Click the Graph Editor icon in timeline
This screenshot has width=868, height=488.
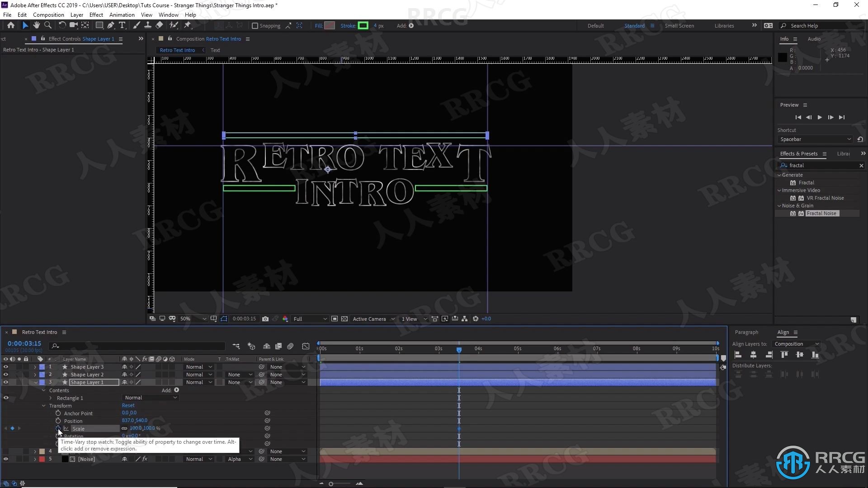click(x=306, y=346)
